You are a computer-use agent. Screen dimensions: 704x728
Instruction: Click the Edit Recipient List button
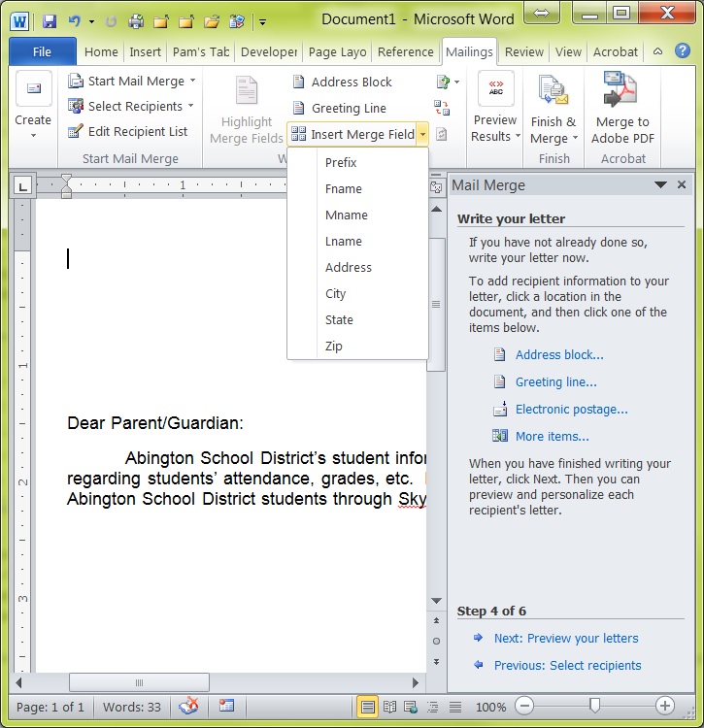128,132
